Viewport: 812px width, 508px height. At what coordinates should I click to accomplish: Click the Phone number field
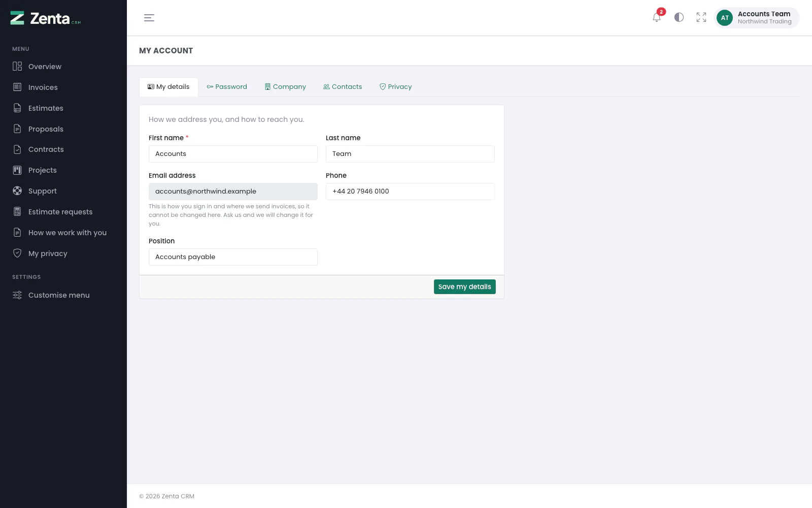[x=410, y=192]
